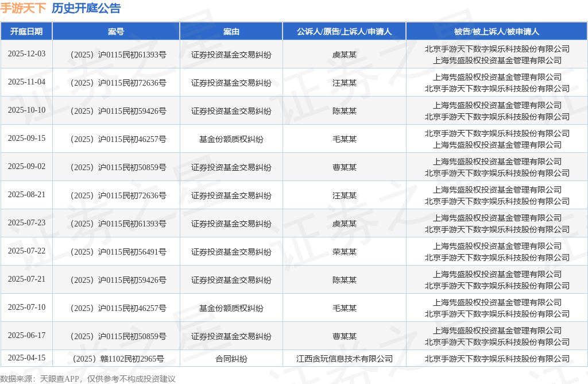Screen dimensions: 588x384
Task: Click the defendant cell in the 2025-04-15 row
Action: pos(497,359)
